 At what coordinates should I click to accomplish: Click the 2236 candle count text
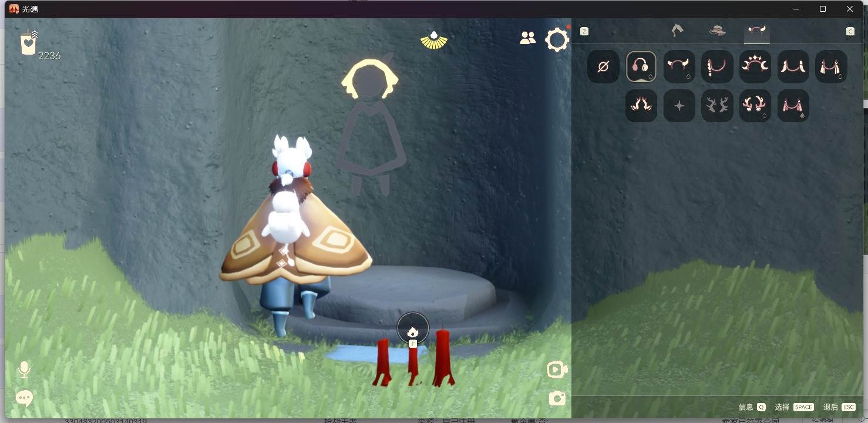49,56
